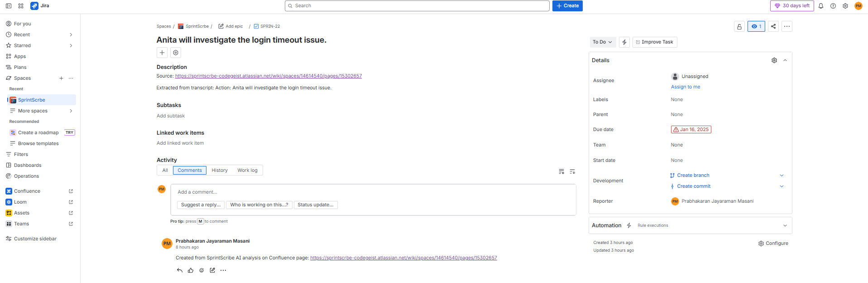Open the Spaces ellipsis options
Viewport: 868px width, 283px height.
(71, 78)
